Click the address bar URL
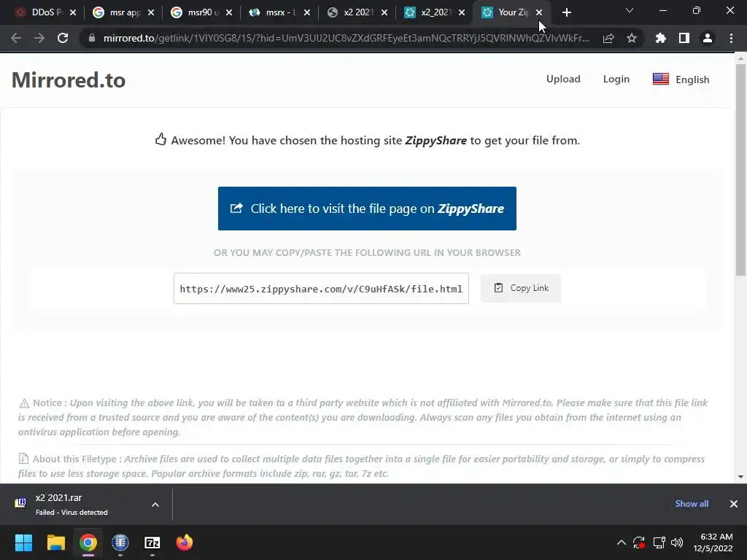 [346, 38]
